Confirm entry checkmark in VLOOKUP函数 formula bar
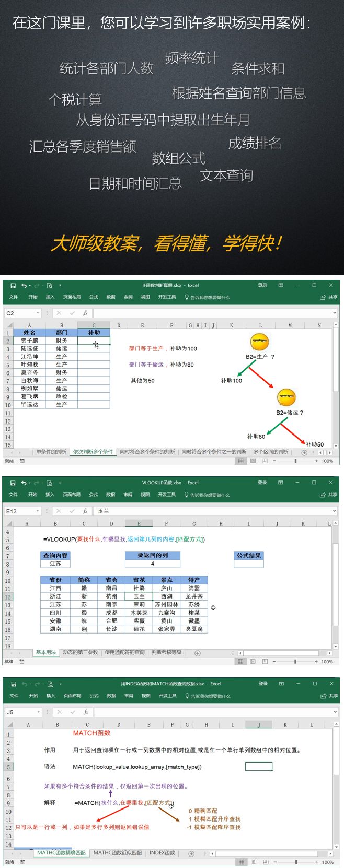Screen dimensions: 344x868 [72, 511]
